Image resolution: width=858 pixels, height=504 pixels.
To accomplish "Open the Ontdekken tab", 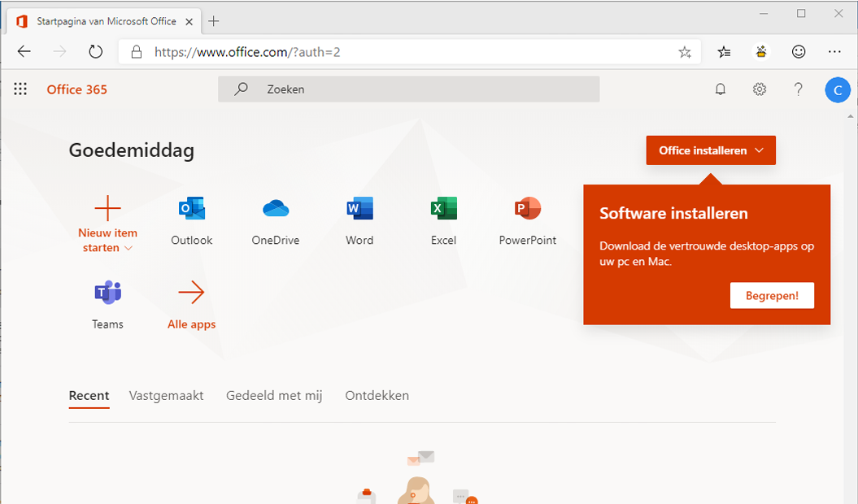I will point(377,396).
